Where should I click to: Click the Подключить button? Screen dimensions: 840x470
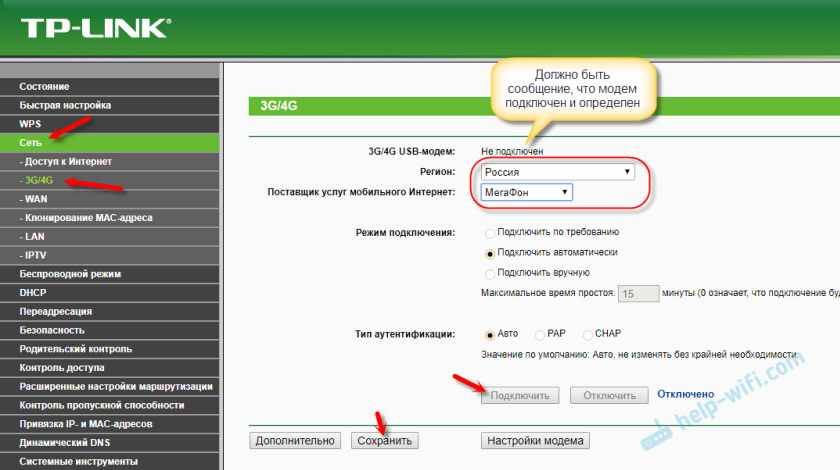point(520,396)
